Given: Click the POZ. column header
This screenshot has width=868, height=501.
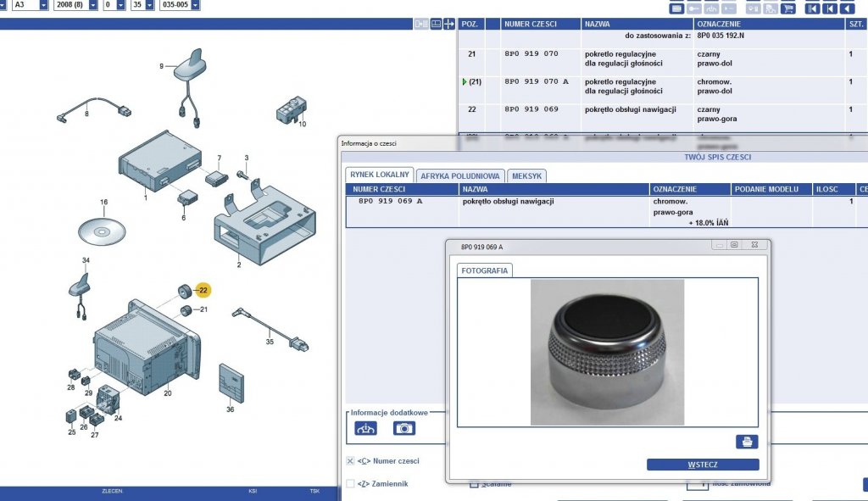Looking at the screenshot, I should click(x=470, y=25).
